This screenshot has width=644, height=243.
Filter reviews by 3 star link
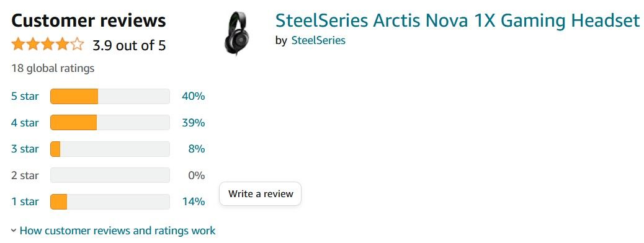25,149
